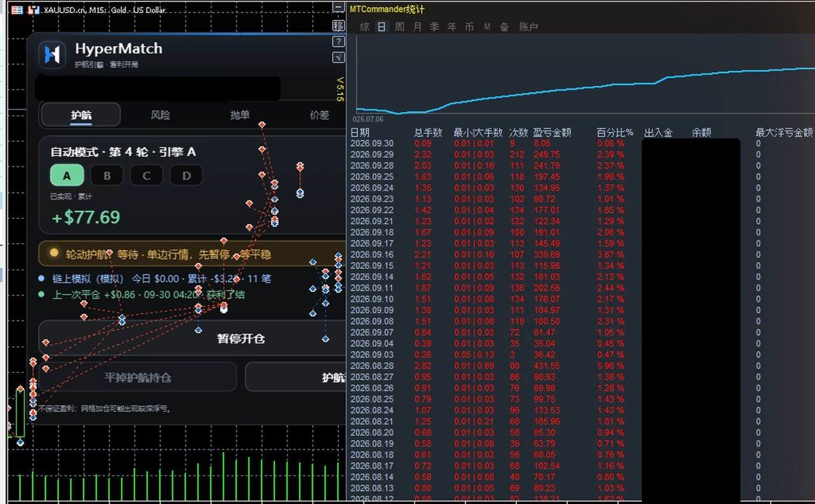815x504 pixels.
Task: Select the 综 tab in MTCommander statistics
Action: point(365,27)
